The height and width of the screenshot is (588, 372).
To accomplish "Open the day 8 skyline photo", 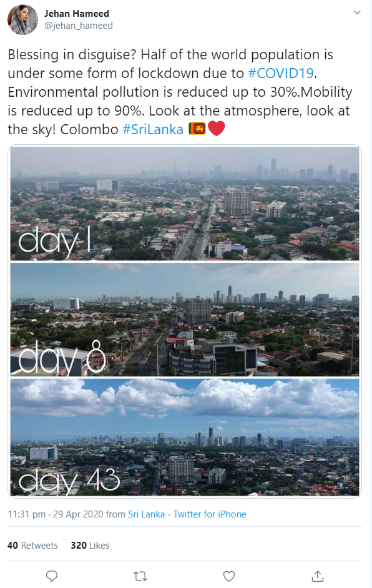I will coord(185,320).
